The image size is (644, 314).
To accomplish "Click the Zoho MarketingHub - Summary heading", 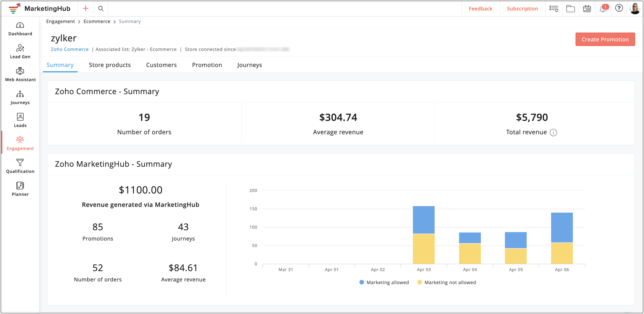I will pos(113,164).
